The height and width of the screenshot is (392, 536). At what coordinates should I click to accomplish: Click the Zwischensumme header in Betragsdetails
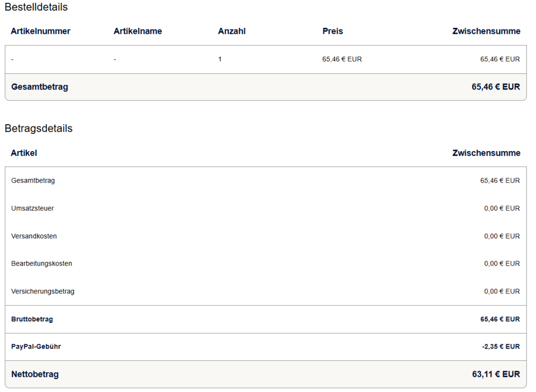click(486, 153)
